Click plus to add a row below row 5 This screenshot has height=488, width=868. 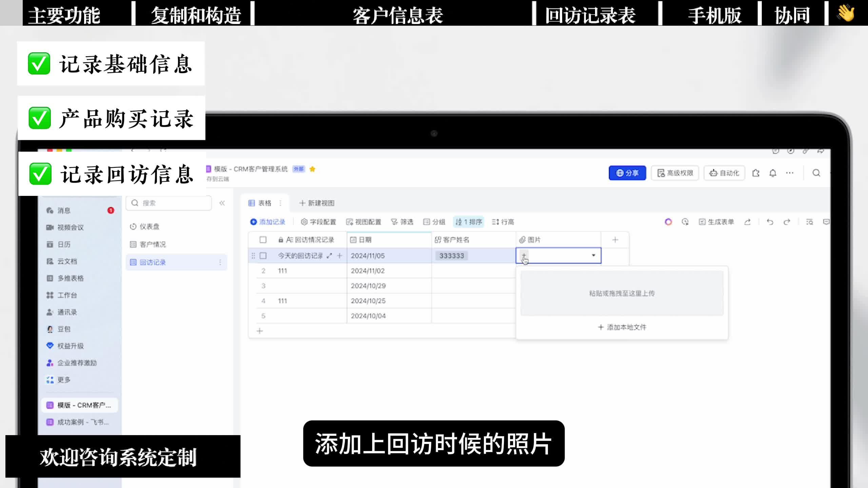[260, 331]
